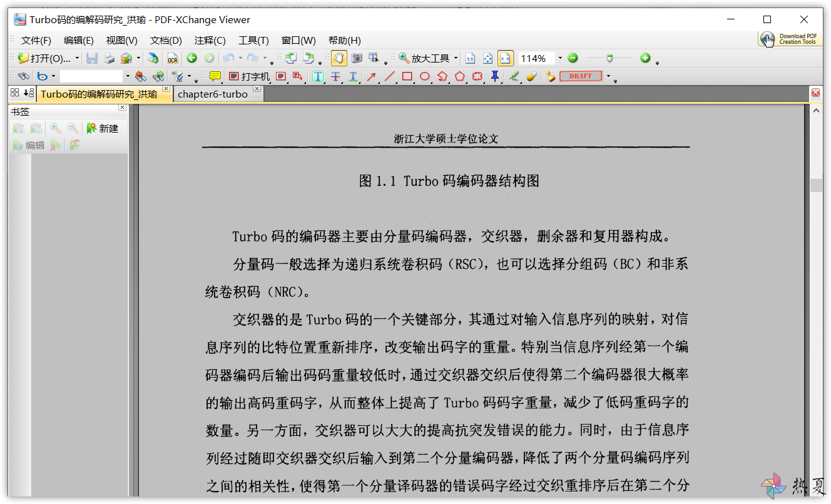Select the Polygon pentagon tool
The image size is (831, 504).
[x=459, y=76]
